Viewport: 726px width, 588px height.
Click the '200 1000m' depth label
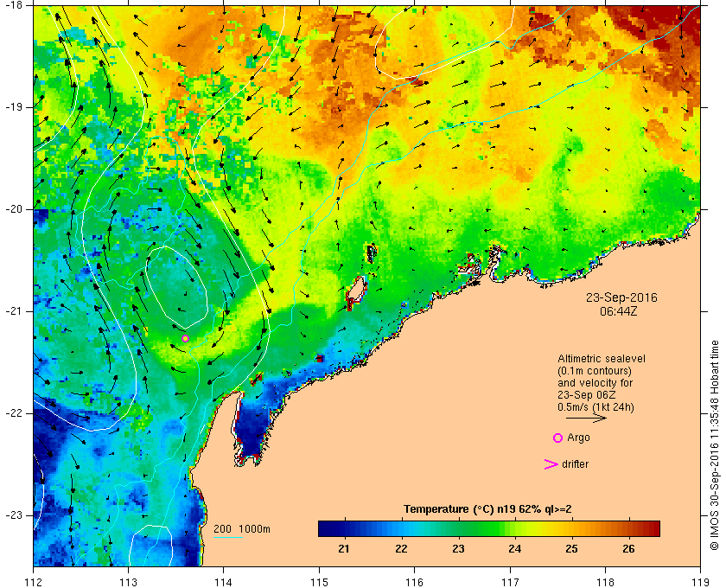[x=242, y=529]
